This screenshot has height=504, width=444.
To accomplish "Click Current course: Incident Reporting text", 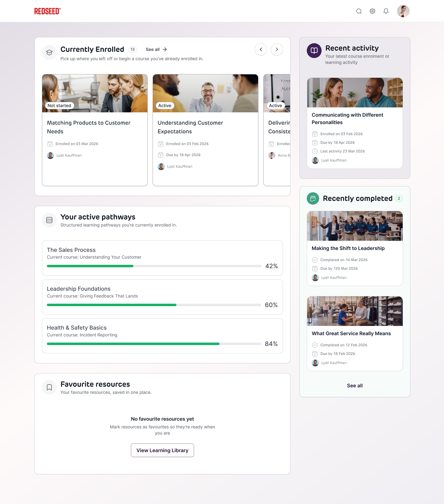I will click(82, 335).
